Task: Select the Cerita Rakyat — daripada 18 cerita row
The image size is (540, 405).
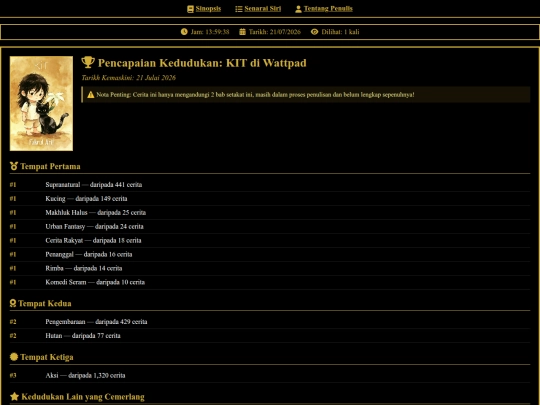Action: click(x=270, y=240)
